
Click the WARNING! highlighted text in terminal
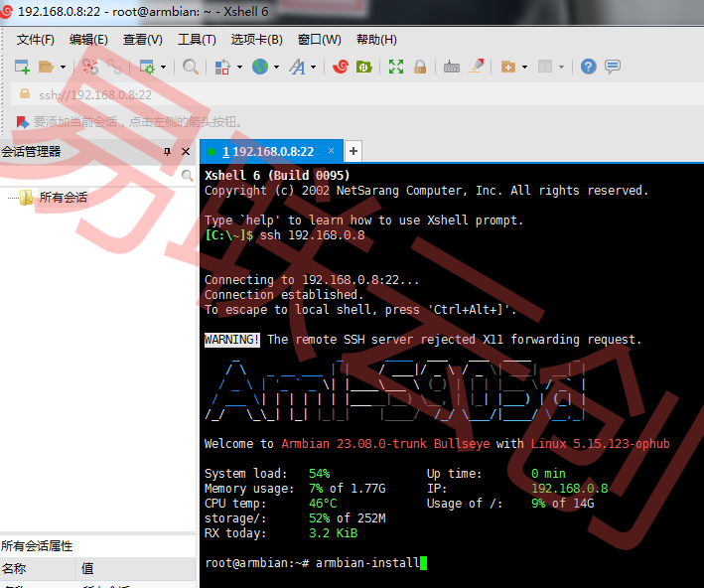pos(232,340)
